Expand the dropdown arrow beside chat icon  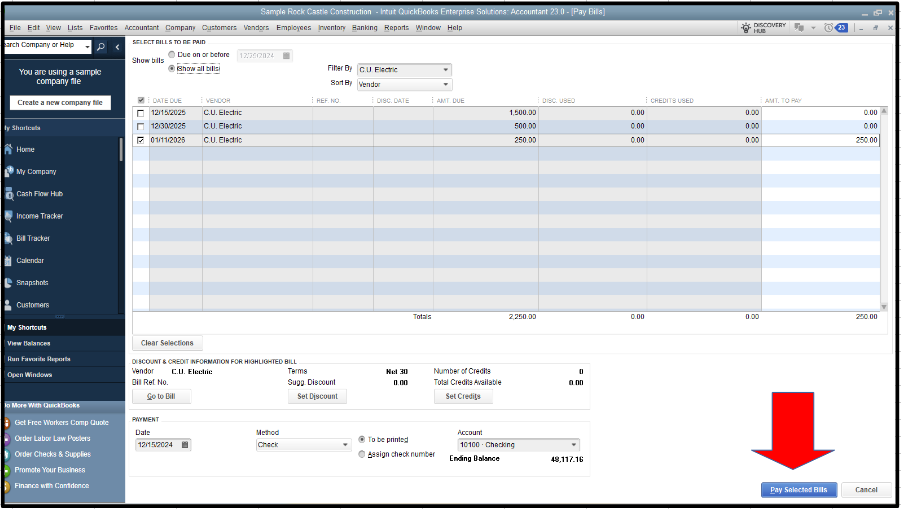[x=813, y=28]
